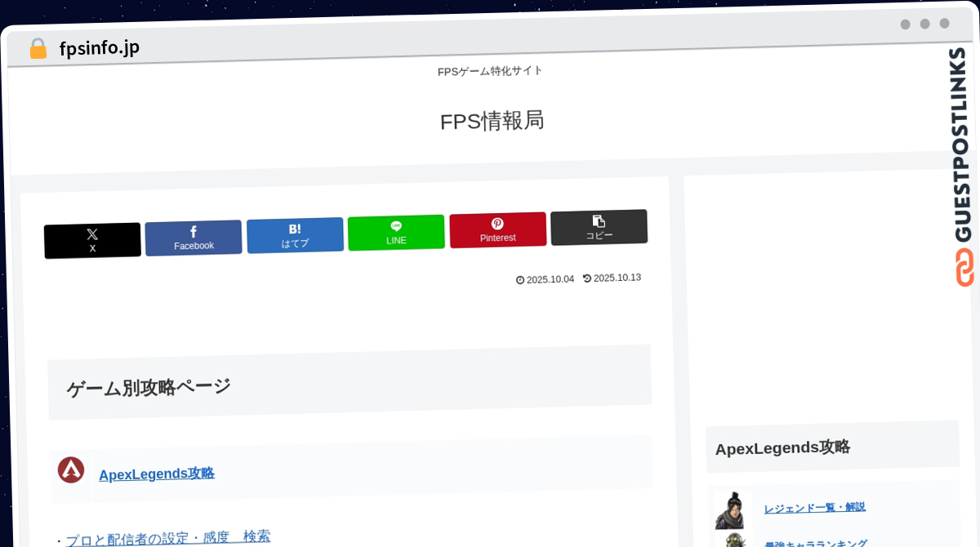Click the FPSゲーム特化サイト tagline
The height and width of the screenshot is (547, 980).
pyautogui.click(x=490, y=71)
